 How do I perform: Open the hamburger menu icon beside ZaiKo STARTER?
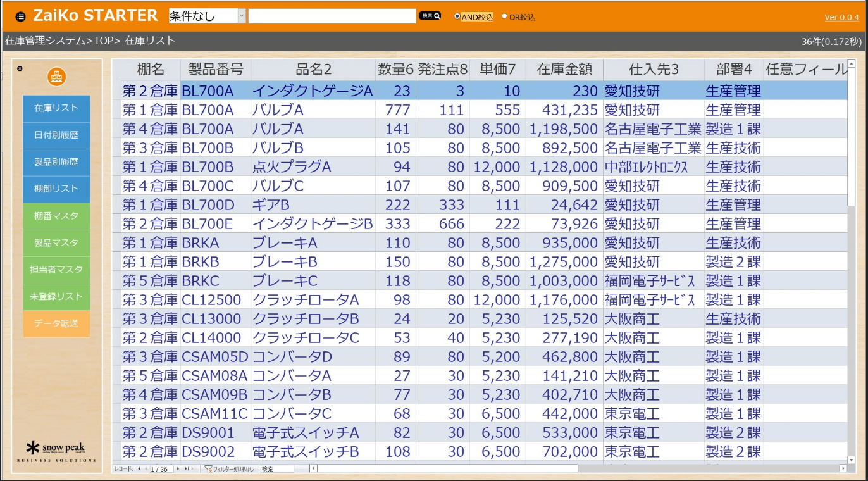(x=20, y=16)
